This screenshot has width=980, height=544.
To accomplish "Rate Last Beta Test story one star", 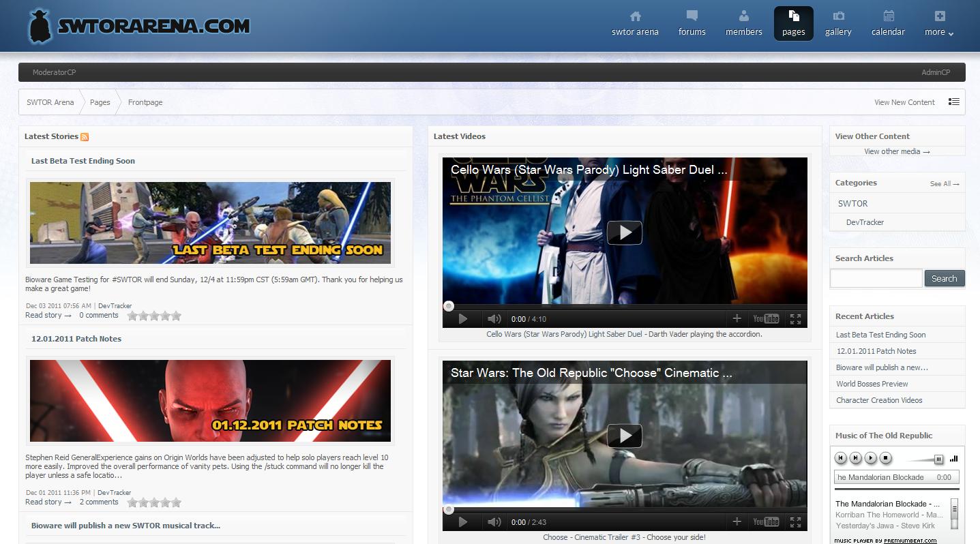I will tap(133, 316).
